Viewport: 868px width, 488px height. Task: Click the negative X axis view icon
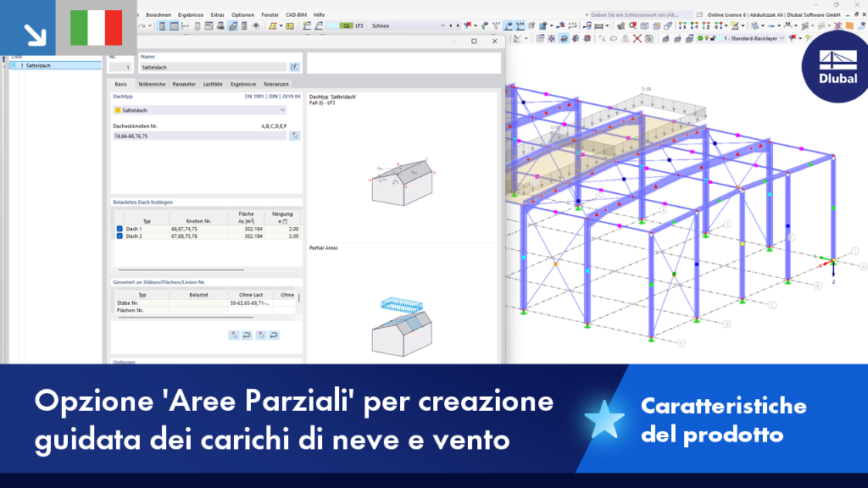718,25
